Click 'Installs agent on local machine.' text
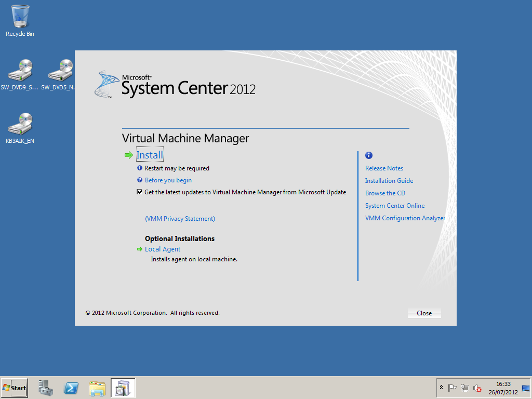 (194, 259)
